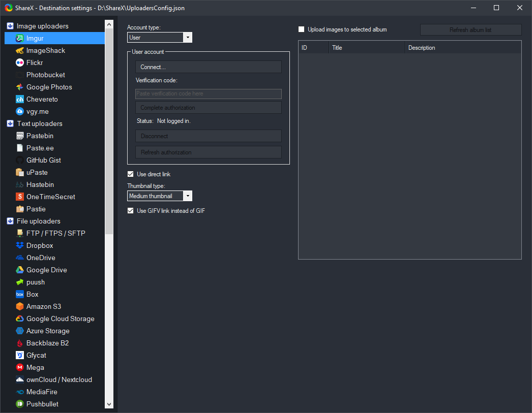Click the verification code input field
Screen dimensions: 532x413
point(208,94)
